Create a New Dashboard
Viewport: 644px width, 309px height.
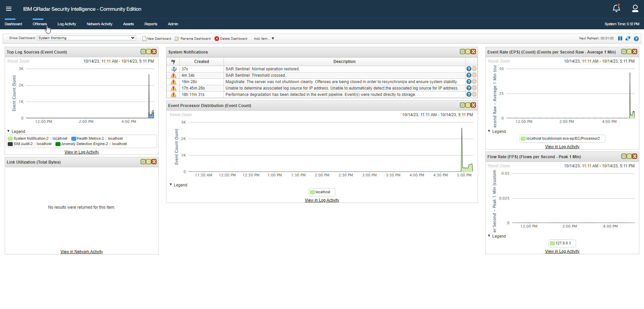coord(157,39)
